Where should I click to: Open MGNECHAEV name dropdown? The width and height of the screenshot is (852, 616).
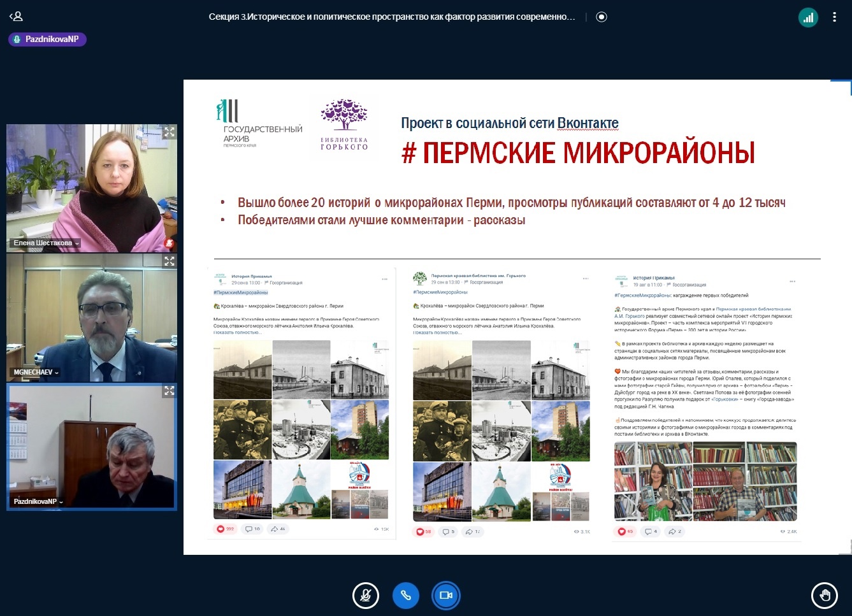[36, 372]
